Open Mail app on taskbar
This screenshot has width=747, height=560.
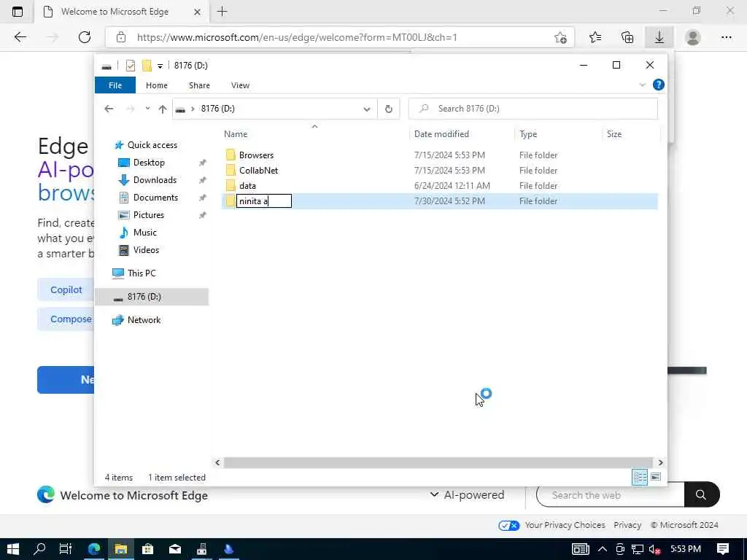coord(175,549)
